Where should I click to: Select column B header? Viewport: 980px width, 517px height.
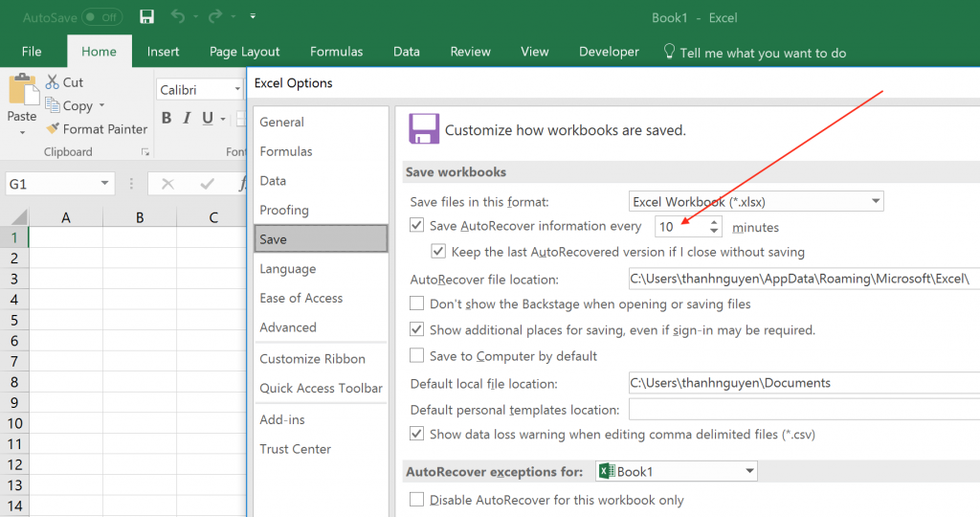(140, 217)
